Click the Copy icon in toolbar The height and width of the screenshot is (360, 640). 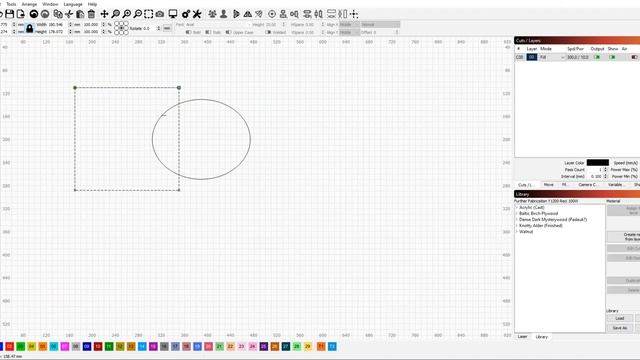click(58, 14)
